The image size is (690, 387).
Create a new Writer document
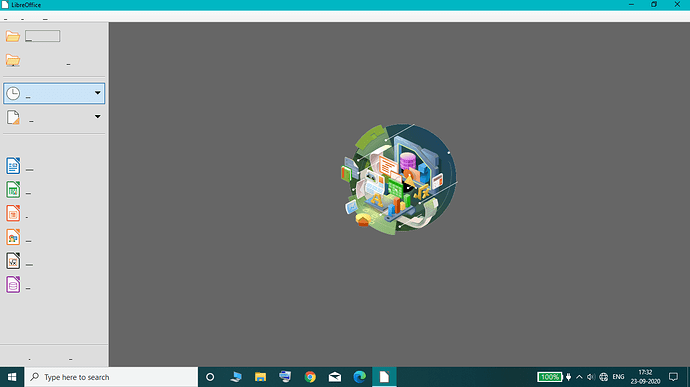[13, 166]
